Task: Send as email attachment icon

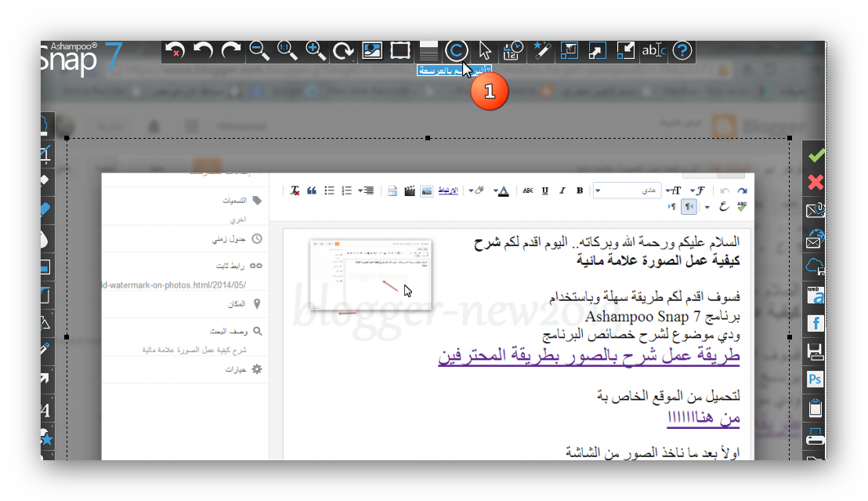Action: (x=816, y=210)
